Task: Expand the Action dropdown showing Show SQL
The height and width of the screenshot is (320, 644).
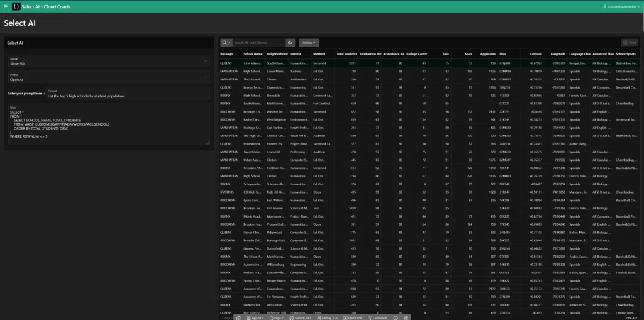Action: tap(108, 62)
